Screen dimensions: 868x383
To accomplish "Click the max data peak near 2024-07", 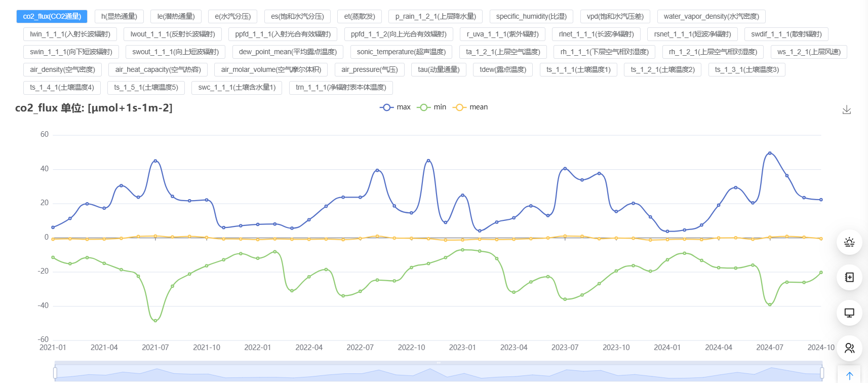I will 770,153.
